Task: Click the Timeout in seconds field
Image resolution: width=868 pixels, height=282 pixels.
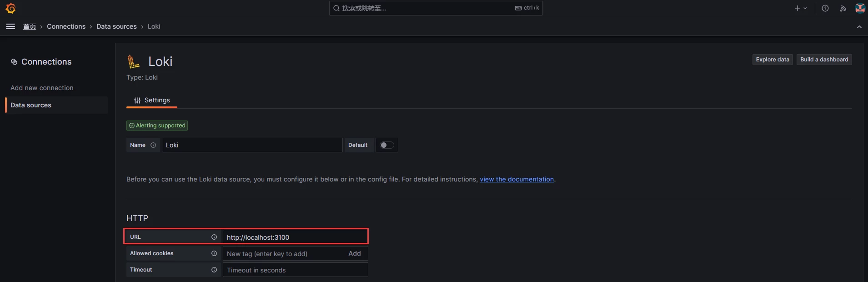Action: tap(295, 270)
